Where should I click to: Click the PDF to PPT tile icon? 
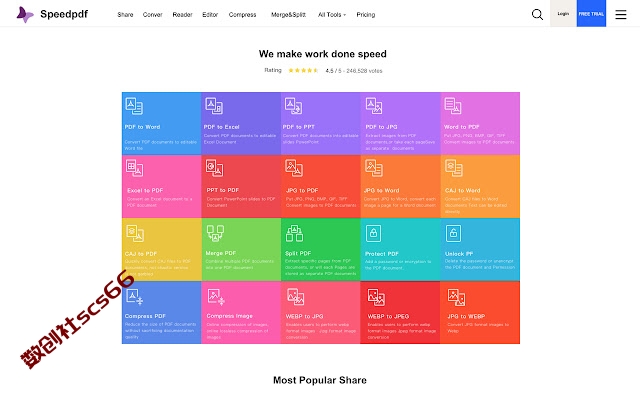(x=293, y=106)
